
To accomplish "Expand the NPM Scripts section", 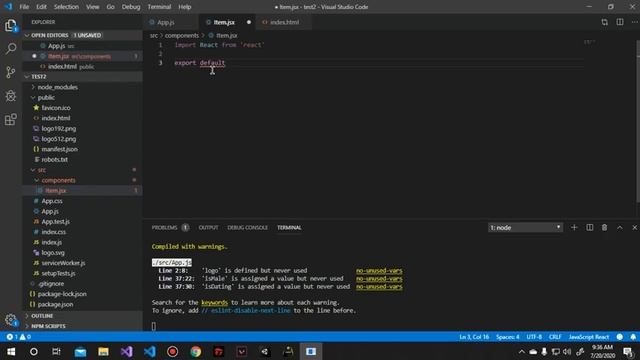I will (x=82, y=326).
